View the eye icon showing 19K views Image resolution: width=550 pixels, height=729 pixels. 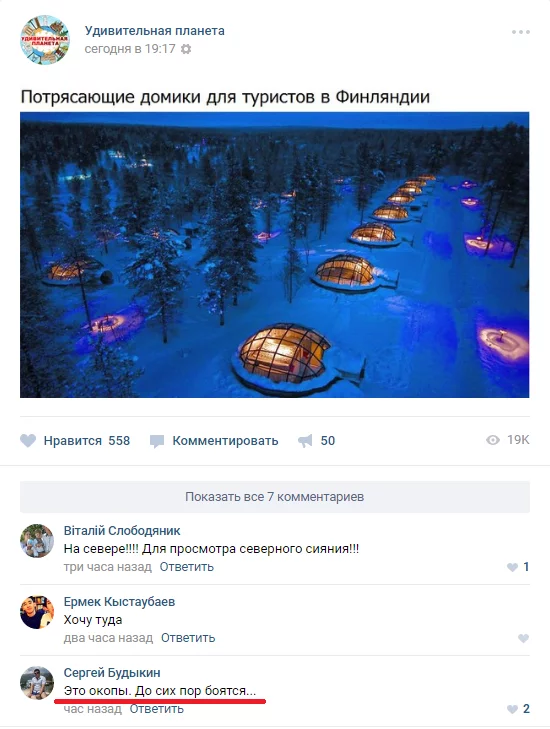tap(492, 440)
